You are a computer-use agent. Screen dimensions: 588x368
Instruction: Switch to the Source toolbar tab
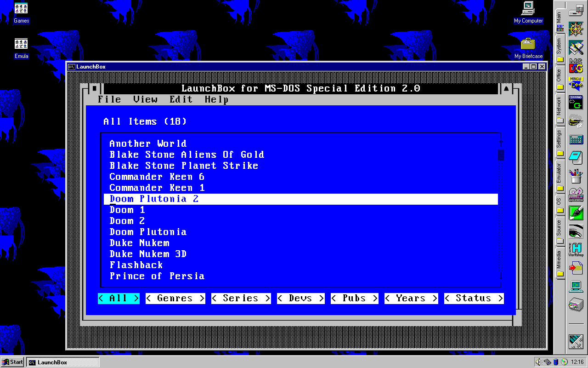pos(560,232)
